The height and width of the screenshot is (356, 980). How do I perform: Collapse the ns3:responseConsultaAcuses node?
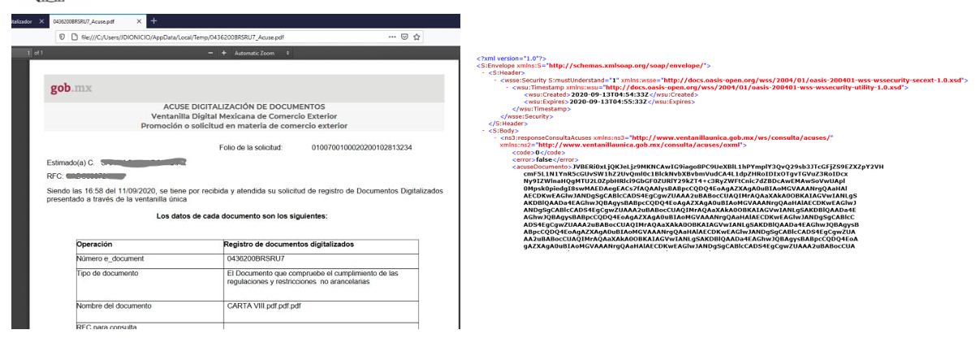pos(495,138)
